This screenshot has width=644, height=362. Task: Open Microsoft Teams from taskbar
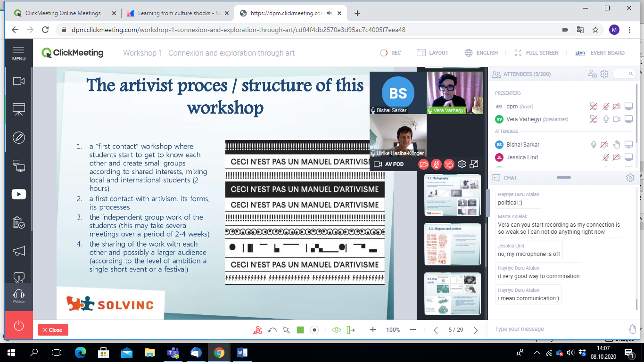click(172, 353)
